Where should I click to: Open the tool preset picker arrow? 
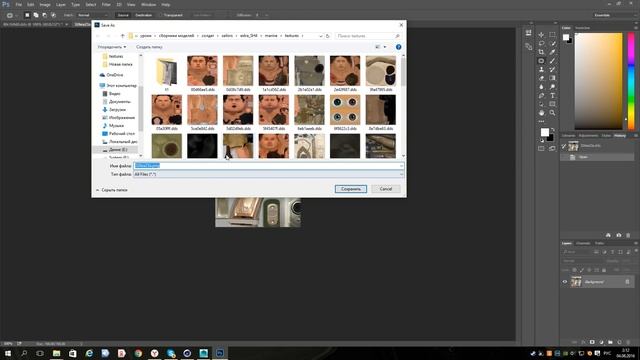coord(17,15)
